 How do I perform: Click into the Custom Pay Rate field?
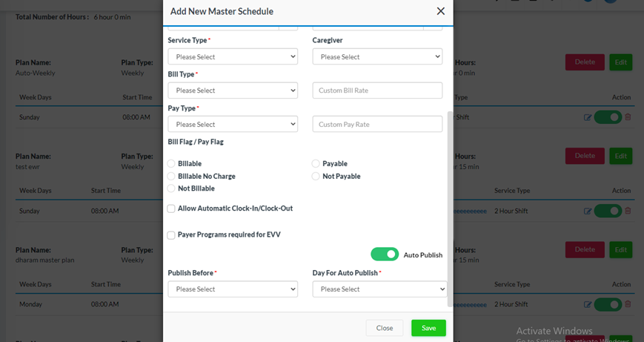tap(377, 125)
